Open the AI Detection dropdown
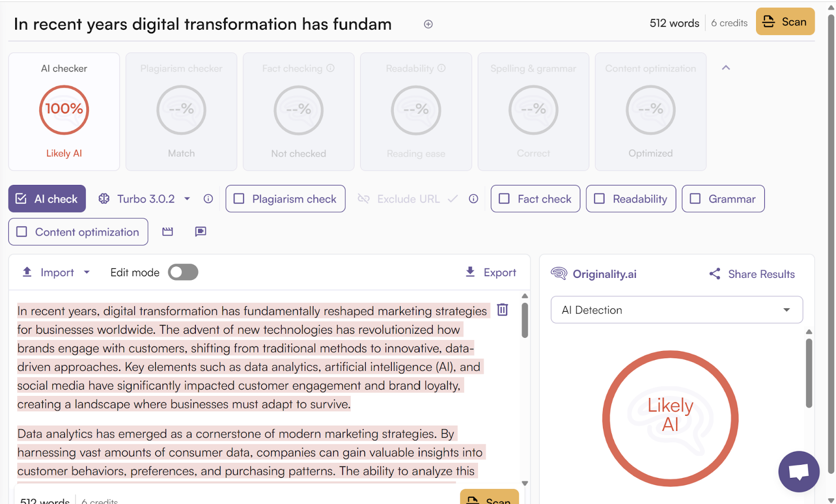The height and width of the screenshot is (504, 836). (x=677, y=310)
